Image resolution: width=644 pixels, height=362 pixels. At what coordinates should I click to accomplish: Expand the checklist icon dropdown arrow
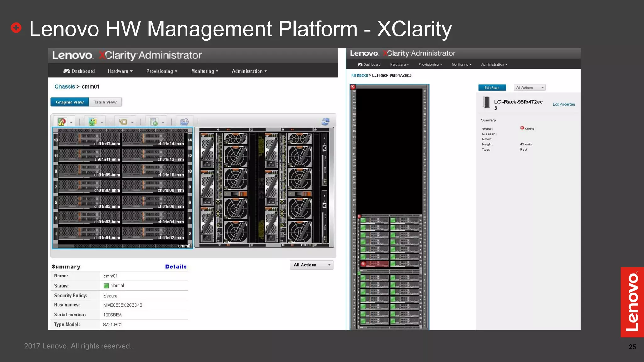point(163,123)
